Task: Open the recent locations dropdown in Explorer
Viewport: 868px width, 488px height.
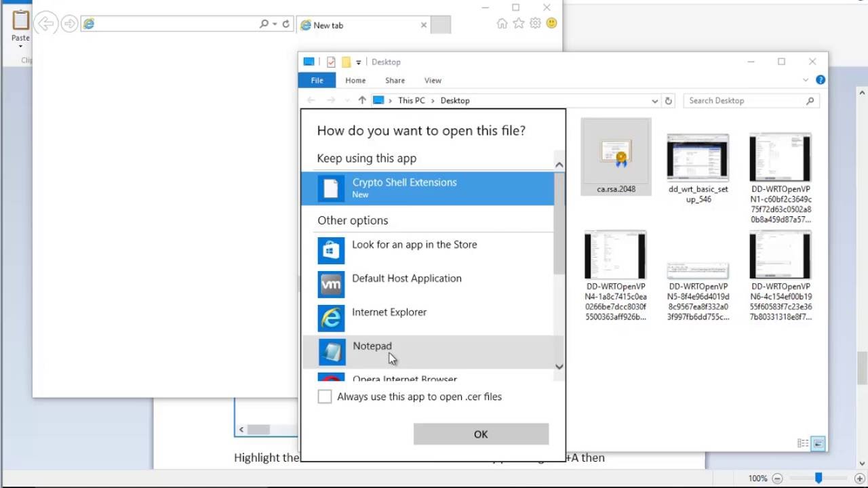Action: pos(348,101)
